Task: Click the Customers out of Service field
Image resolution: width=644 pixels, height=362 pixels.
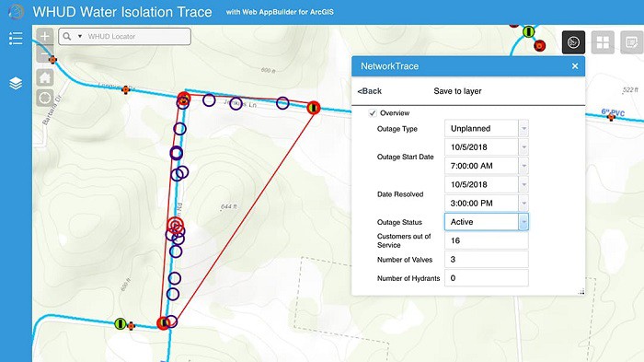Action: [x=487, y=240]
